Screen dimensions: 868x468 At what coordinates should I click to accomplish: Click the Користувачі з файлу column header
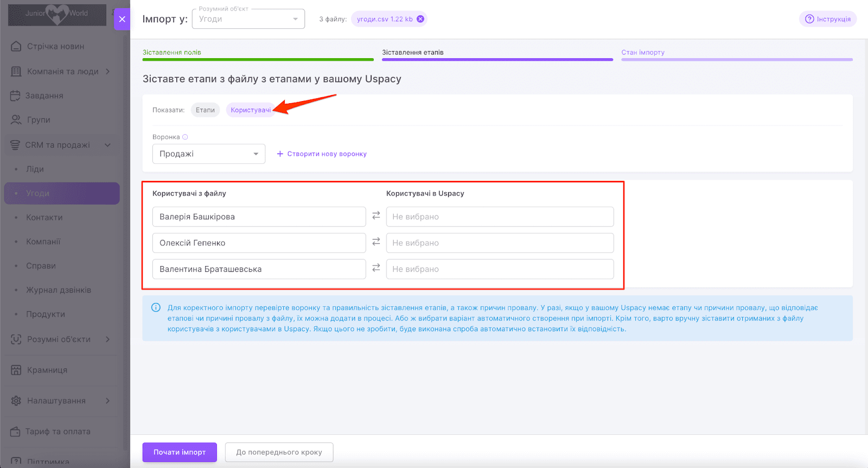click(189, 193)
